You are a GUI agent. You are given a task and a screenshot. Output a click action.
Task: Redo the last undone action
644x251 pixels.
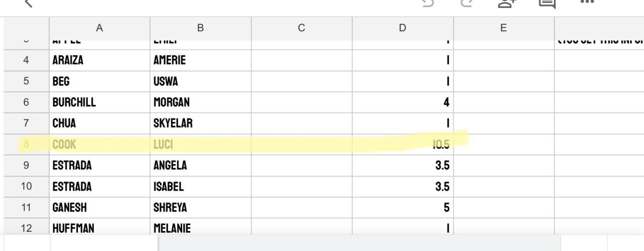[467, 3]
